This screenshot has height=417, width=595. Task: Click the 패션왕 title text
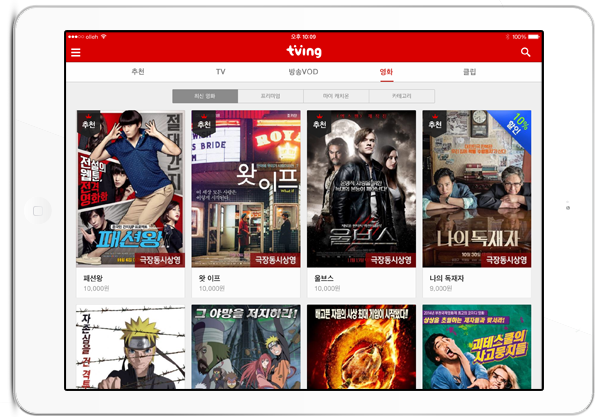pos(93,278)
